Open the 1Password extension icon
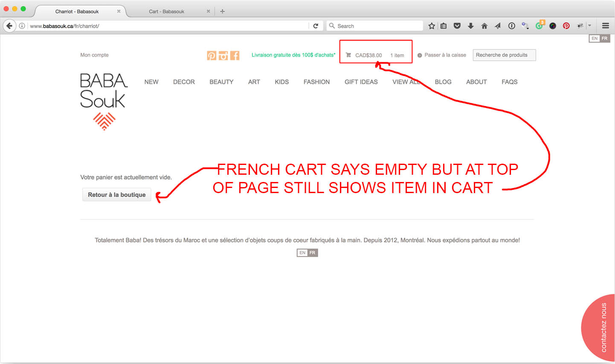 tap(511, 26)
